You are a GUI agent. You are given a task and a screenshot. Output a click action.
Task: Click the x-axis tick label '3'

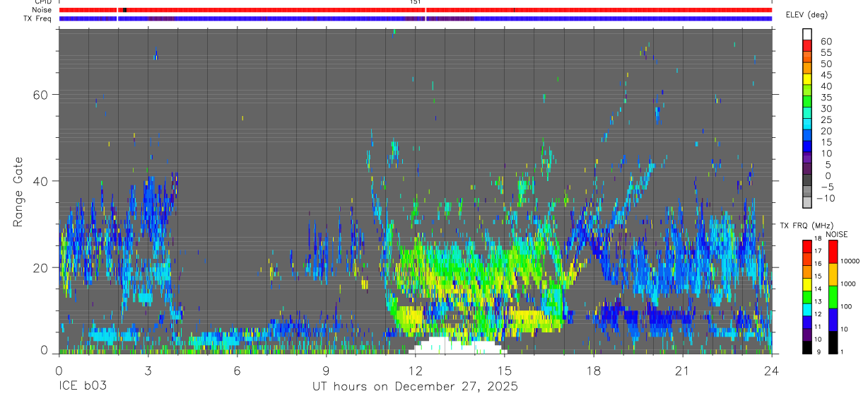pyautogui.click(x=148, y=371)
